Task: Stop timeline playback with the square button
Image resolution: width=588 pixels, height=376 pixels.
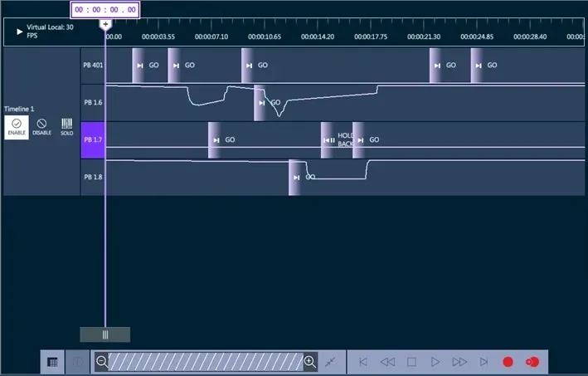Action: 411,362
